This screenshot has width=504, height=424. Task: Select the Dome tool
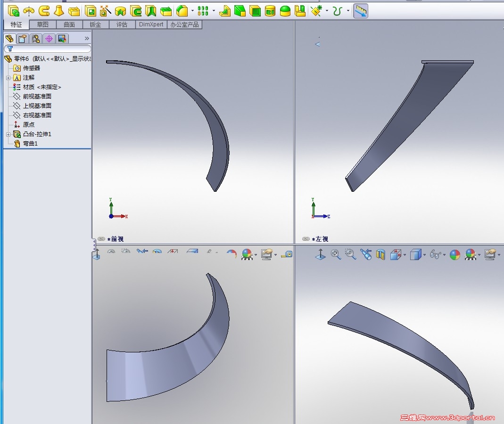click(285, 11)
